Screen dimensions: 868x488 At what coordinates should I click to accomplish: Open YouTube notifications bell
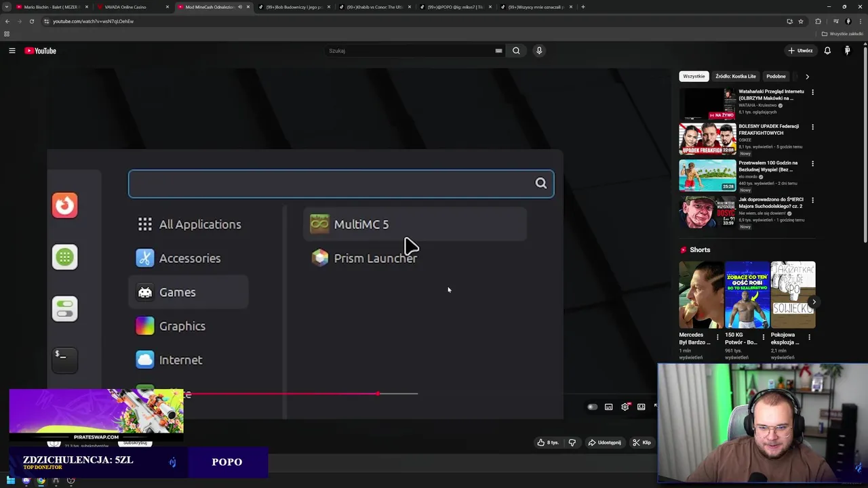[x=827, y=51]
